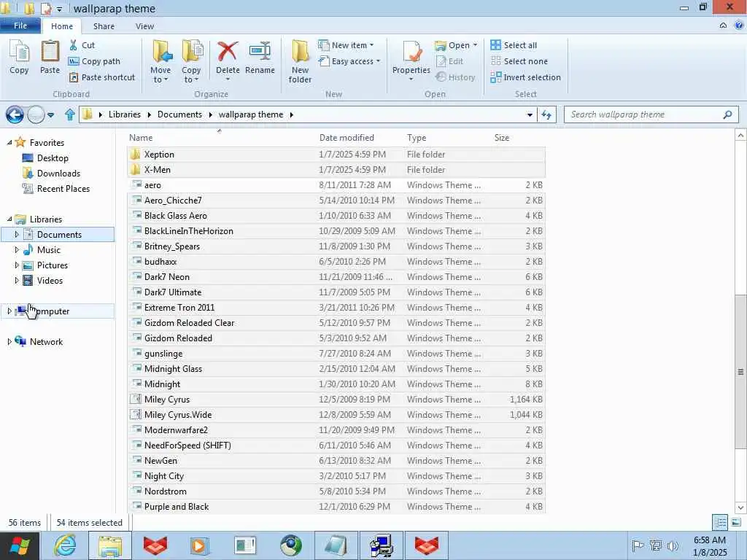Click Libraries in the address breadcrumb
The image size is (747, 560).
click(124, 114)
